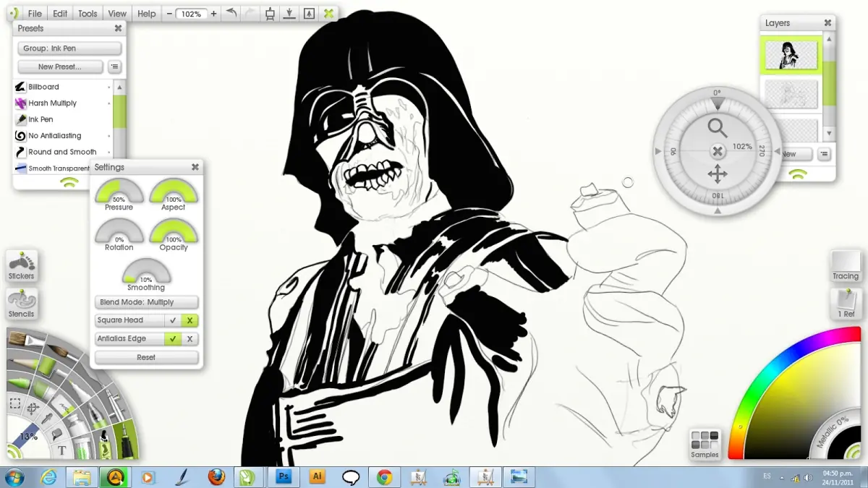Select the No Antialiasing preset
Viewport: 868px width, 488px height.
[64, 136]
